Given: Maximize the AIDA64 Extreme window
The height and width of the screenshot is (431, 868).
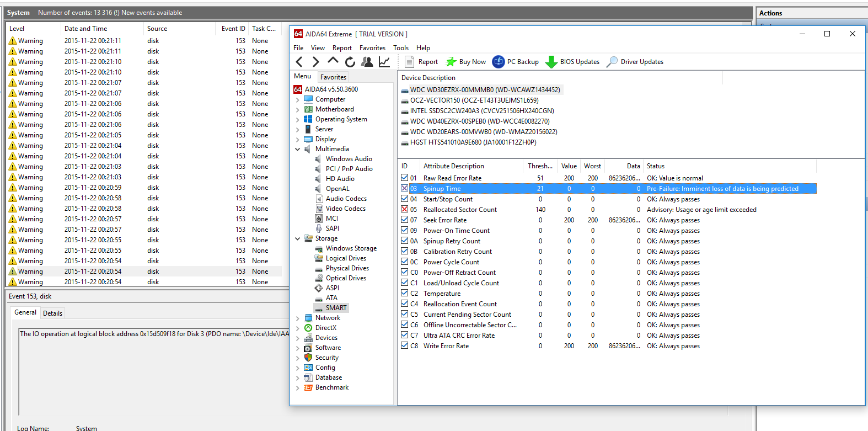Looking at the screenshot, I should pos(827,34).
